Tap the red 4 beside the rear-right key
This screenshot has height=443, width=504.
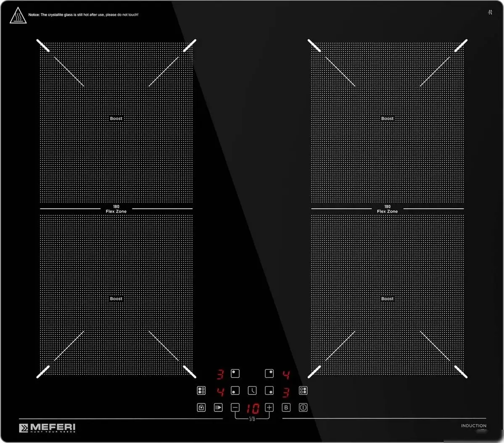pyautogui.click(x=286, y=375)
